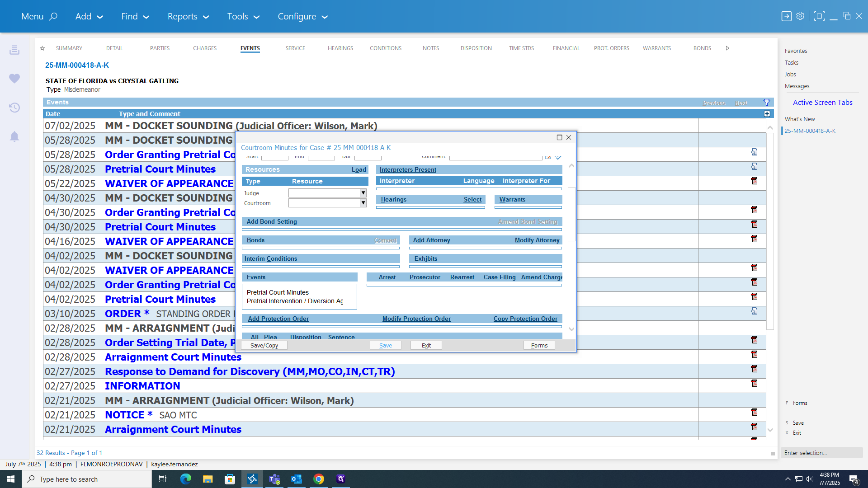Switch to the WARRANTS tab
Screen dimensions: 868x488
pos(657,48)
